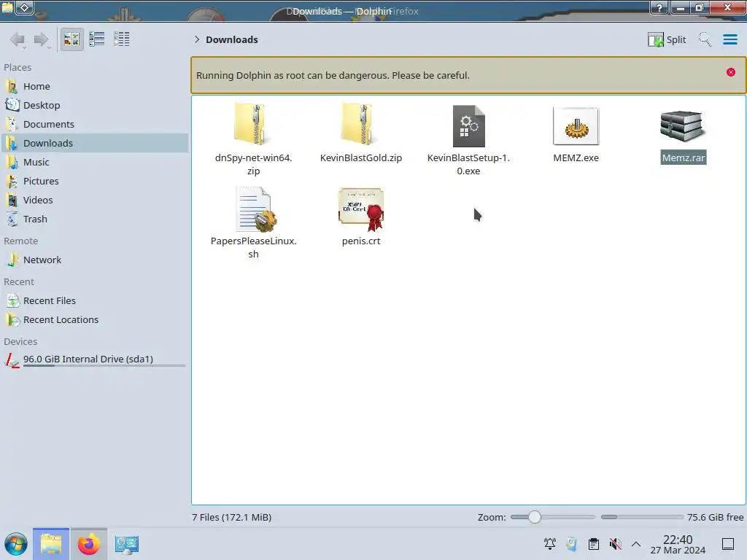Click the 7 Files status text

pyautogui.click(x=231, y=517)
